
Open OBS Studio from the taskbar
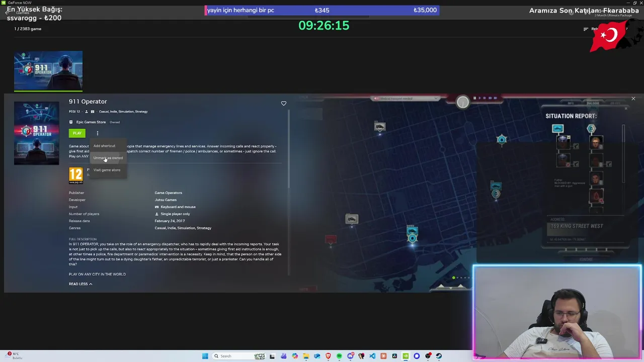point(428,356)
